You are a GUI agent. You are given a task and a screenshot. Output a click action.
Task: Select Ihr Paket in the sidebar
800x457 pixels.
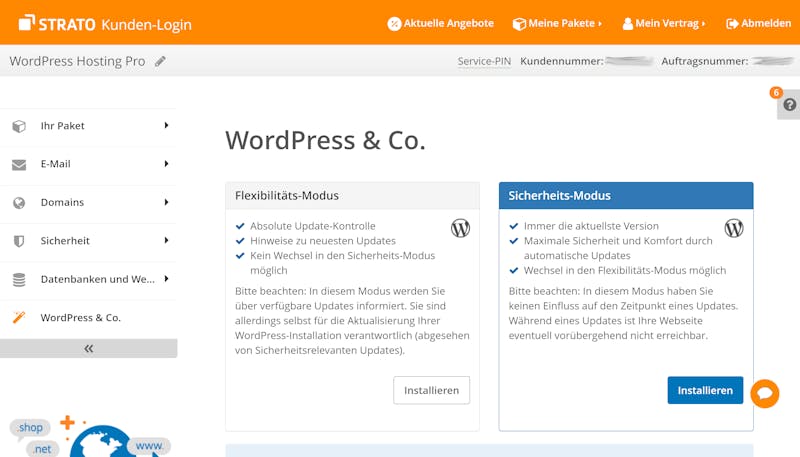pos(88,125)
